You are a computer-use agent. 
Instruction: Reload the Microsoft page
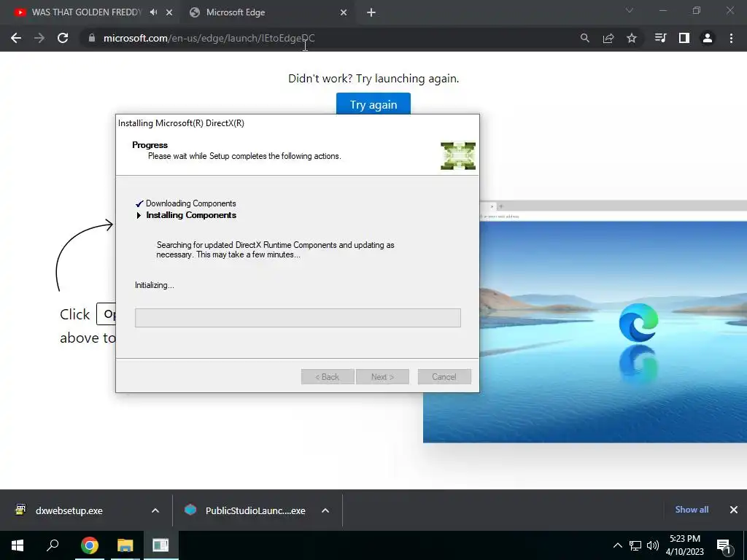(63, 38)
